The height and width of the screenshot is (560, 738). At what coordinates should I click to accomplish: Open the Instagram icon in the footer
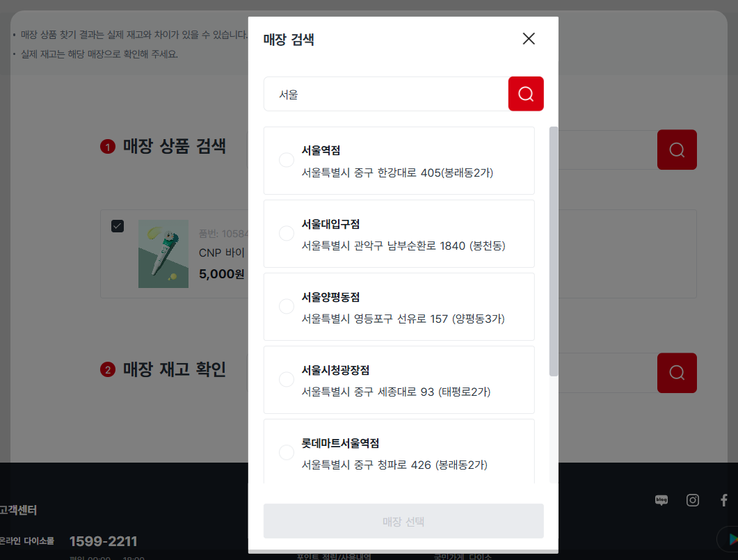[x=692, y=499]
